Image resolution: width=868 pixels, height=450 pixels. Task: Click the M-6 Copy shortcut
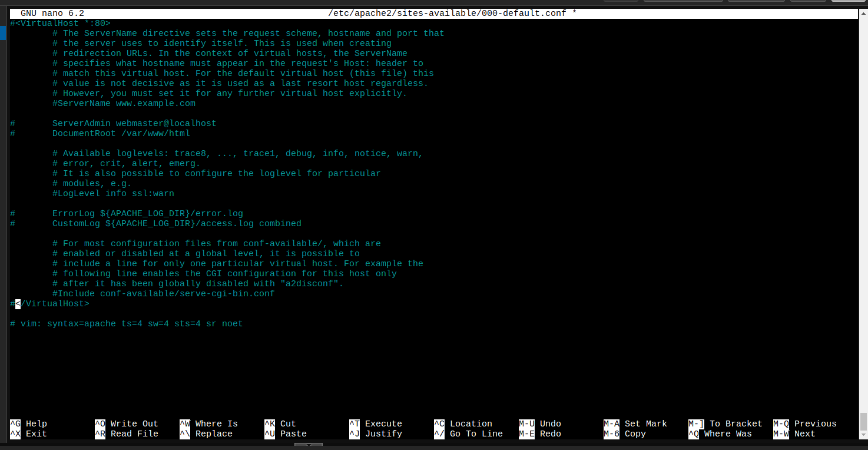click(625, 434)
